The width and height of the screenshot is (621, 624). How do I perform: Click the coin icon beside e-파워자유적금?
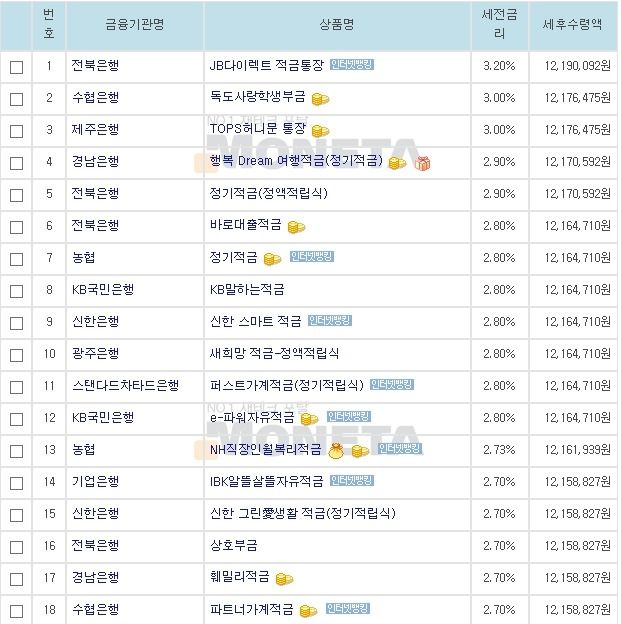click(310, 419)
